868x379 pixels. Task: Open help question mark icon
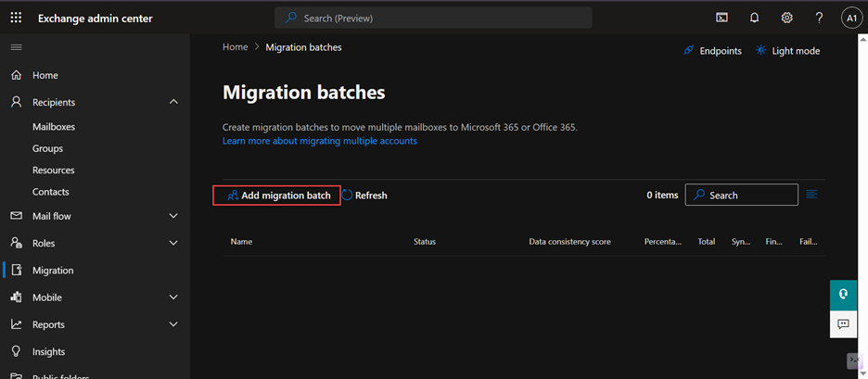point(819,18)
